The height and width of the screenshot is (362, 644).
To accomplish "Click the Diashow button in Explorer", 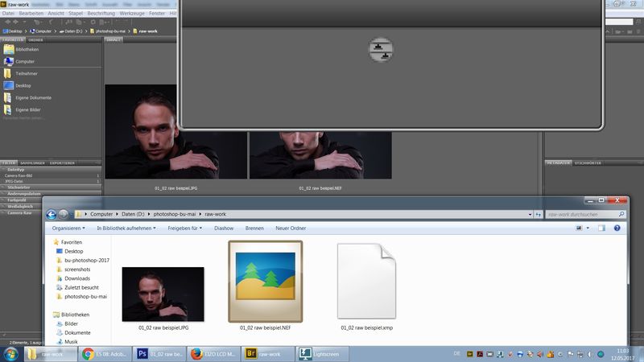I will point(224,228).
